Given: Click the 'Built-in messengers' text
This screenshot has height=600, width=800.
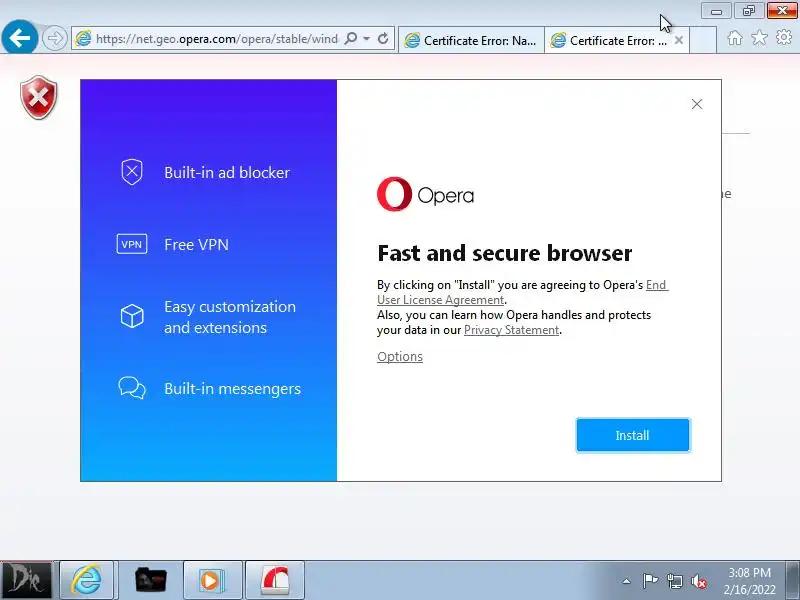Looking at the screenshot, I should tap(233, 389).
